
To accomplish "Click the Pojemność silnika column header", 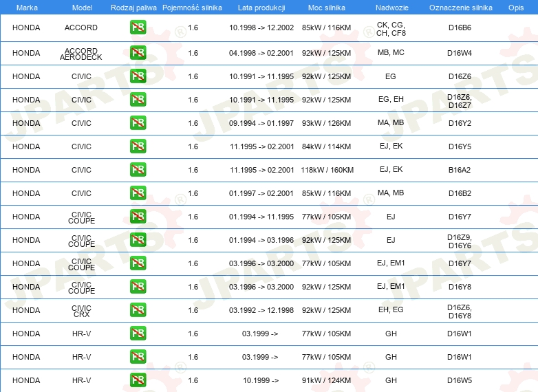I will [192, 8].
